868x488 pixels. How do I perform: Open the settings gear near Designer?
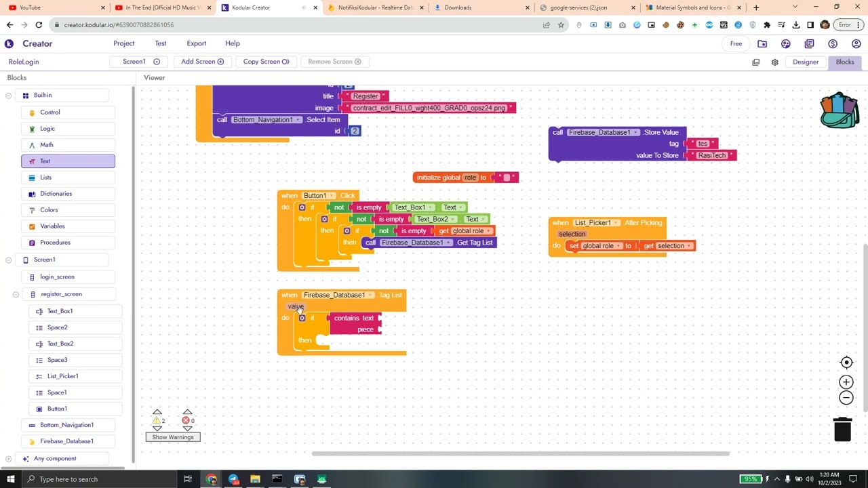coord(774,62)
